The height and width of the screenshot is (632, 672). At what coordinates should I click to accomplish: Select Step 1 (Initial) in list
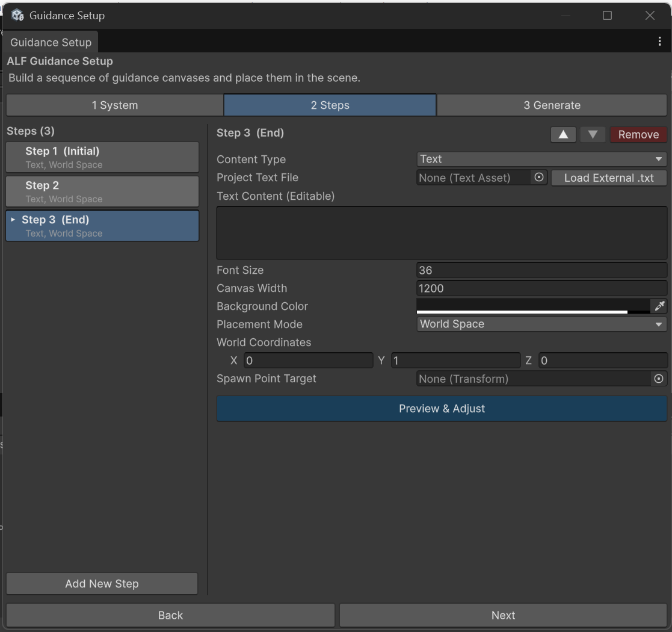[x=102, y=157]
